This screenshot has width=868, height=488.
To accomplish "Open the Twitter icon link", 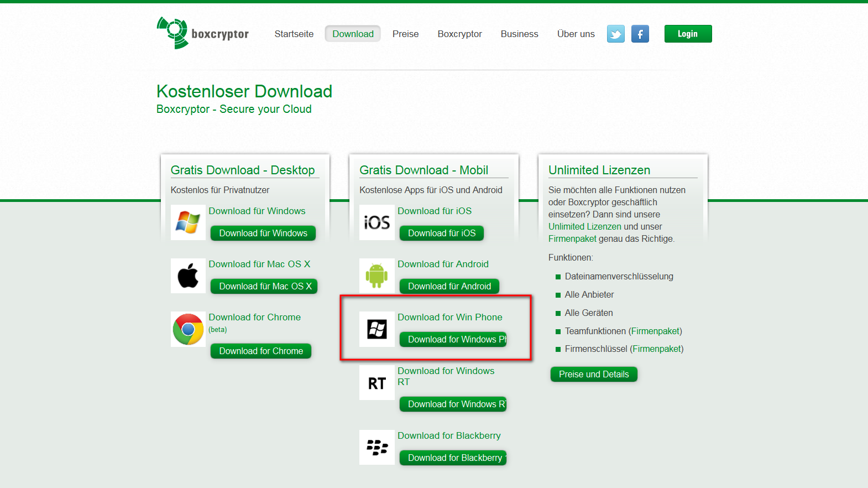I will (x=615, y=34).
